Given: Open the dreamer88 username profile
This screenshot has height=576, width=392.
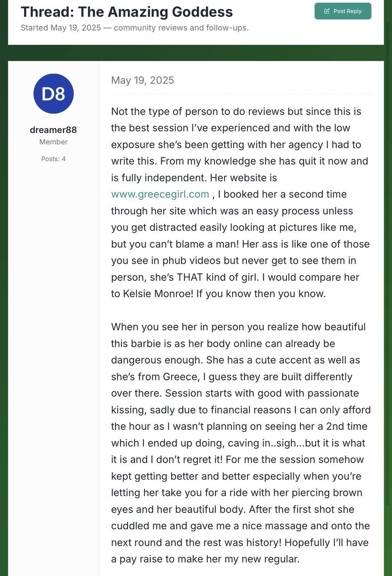Looking at the screenshot, I should click(x=53, y=130).
